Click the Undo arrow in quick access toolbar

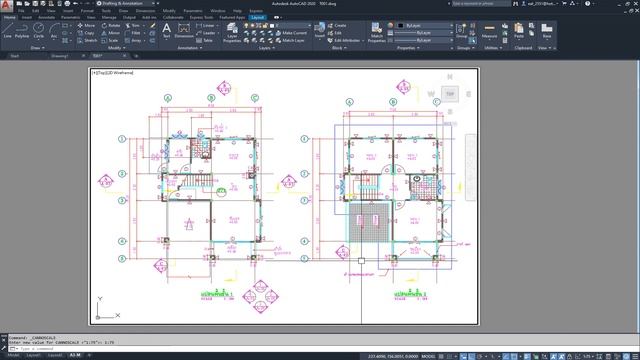pos(75,3)
